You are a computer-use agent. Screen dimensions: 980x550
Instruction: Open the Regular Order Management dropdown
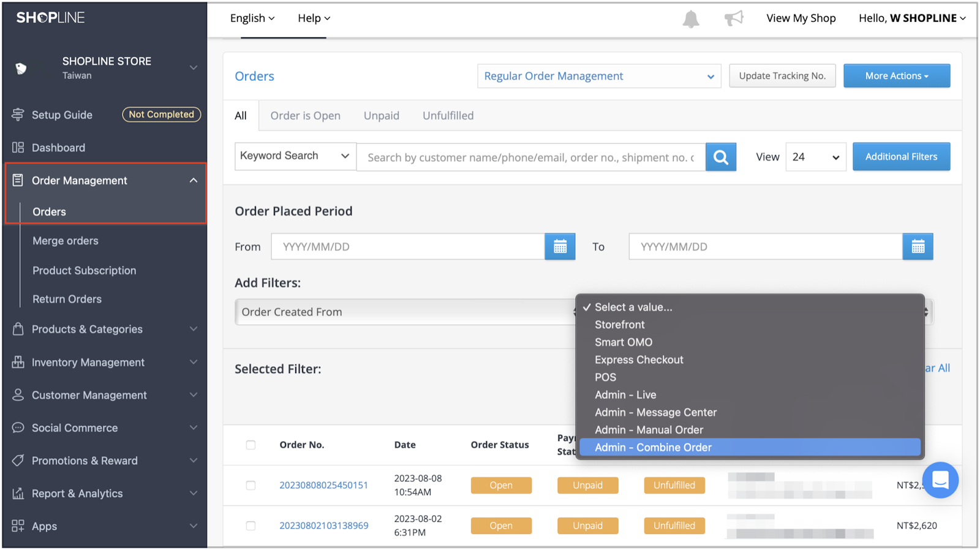(x=599, y=76)
